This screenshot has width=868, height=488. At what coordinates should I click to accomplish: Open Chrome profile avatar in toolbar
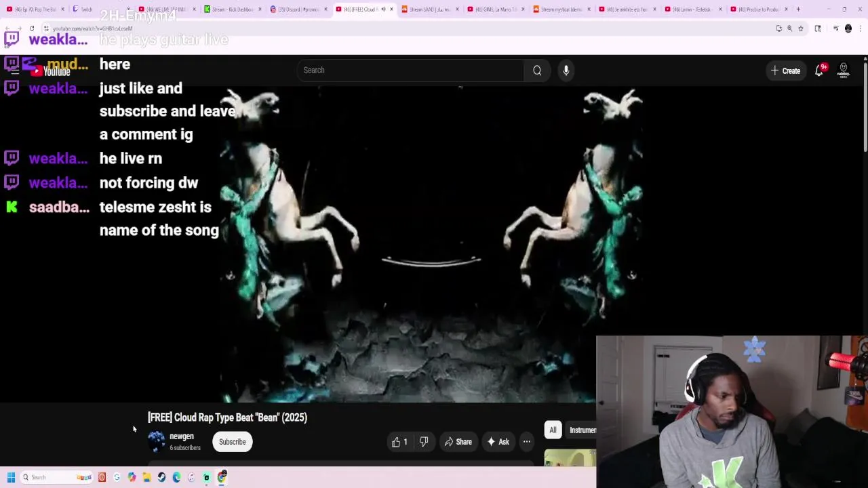(x=848, y=28)
